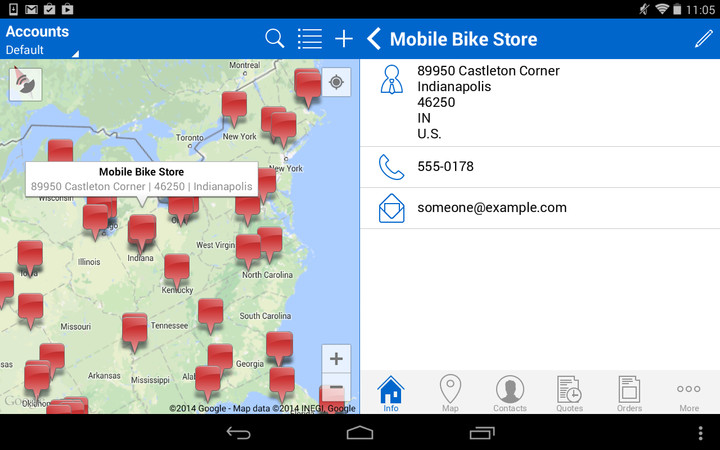Viewport: 720px width, 450px height.
Task: Select the map pin over Kentucky
Action: (x=177, y=271)
